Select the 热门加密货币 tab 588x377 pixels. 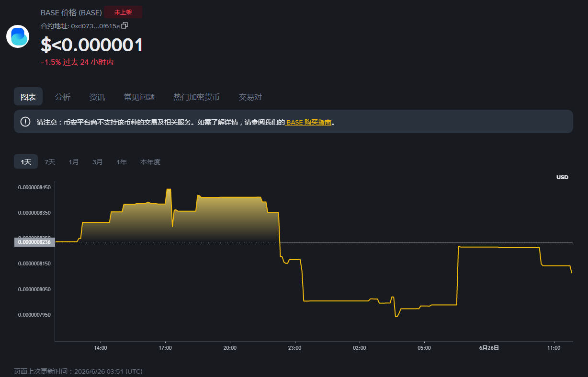pyautogui.click(x=197, y=97)
